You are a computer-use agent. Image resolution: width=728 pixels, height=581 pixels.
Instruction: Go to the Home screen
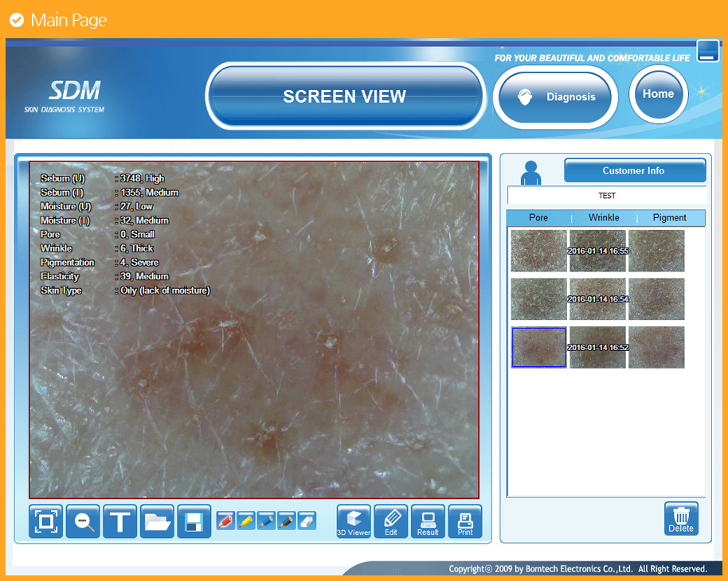click(658, 94)
